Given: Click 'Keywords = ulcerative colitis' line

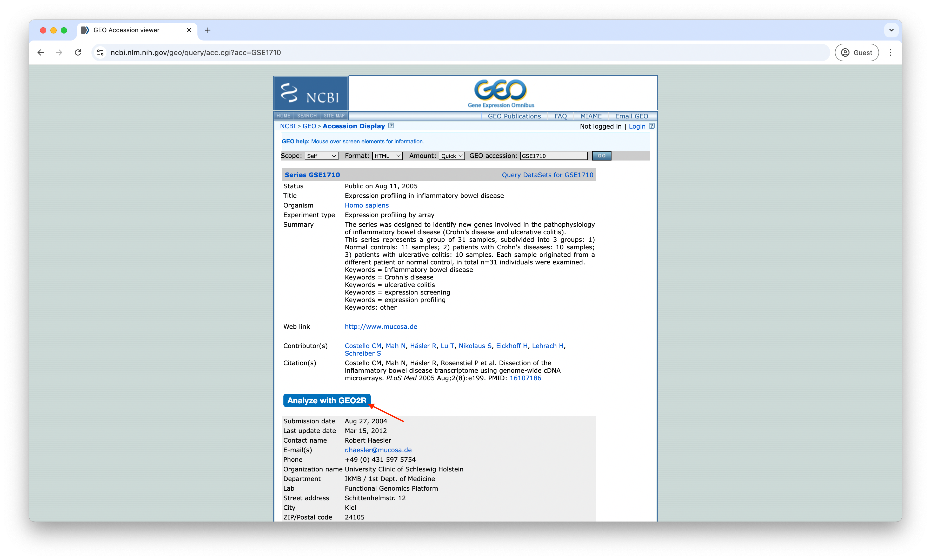Looking at the screenshot, I should tap(389, 285).
